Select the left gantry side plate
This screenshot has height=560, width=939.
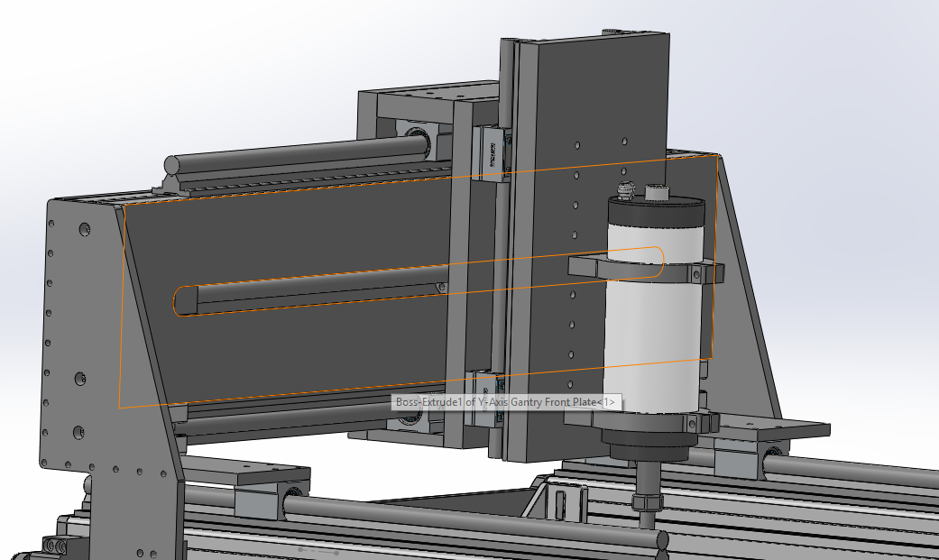(81, 361)
